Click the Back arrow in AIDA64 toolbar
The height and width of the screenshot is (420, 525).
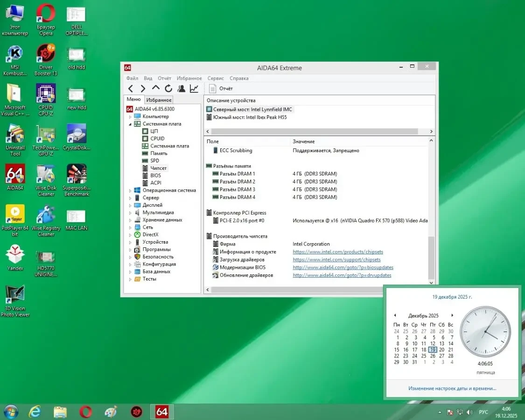click(x=131, y=89)
